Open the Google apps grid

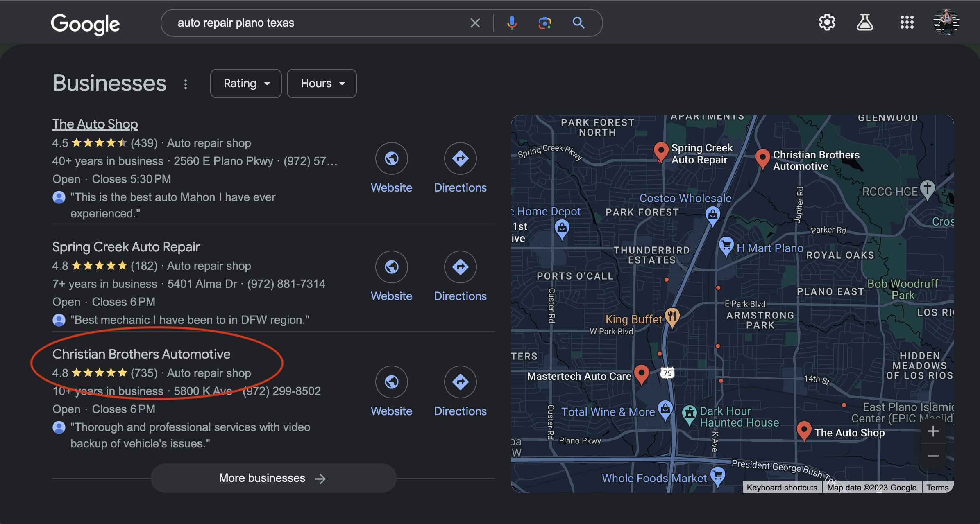tap(907, 22)
